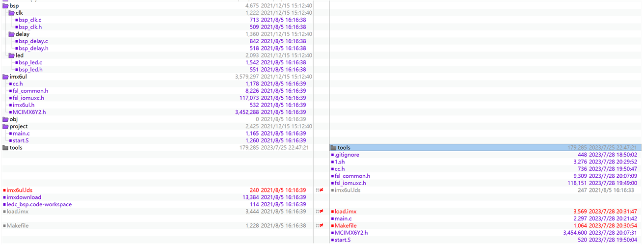Collapse the project folder
644x245 pixels.
click(x=5, y=127)
